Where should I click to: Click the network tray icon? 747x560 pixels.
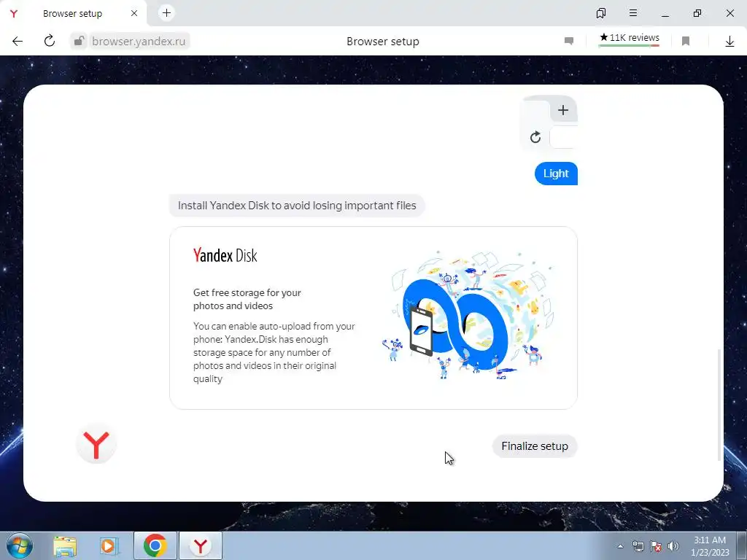pos(638,546)
